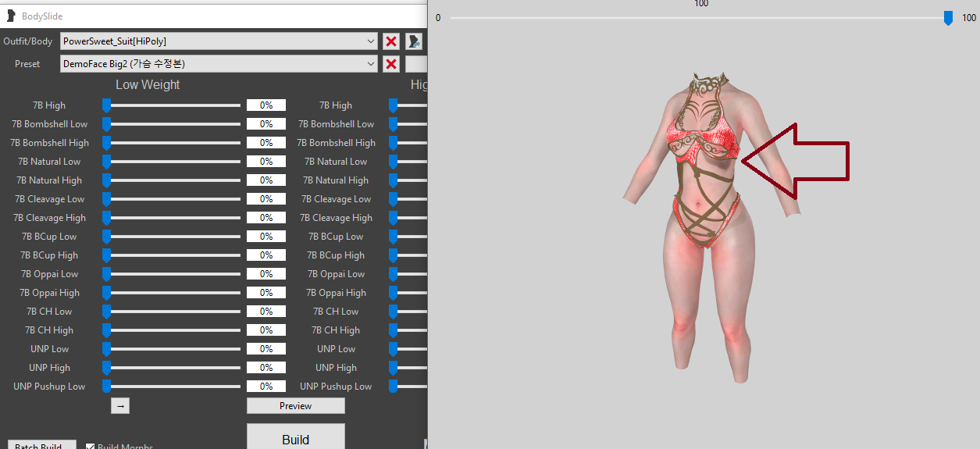
Task: Click the Low Weight 7B BCup Low slider
Action: click(173, 237)
